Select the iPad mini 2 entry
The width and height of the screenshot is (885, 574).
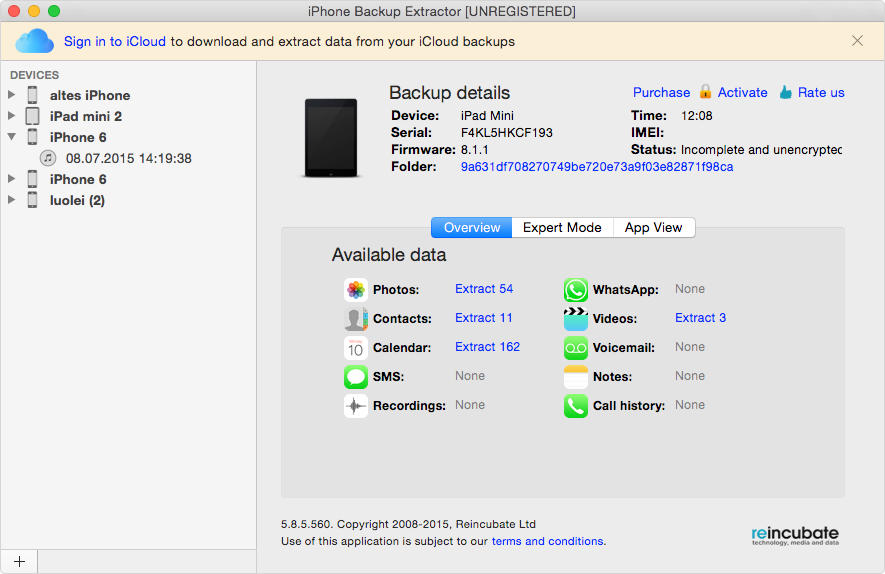[x=86, y=116]
